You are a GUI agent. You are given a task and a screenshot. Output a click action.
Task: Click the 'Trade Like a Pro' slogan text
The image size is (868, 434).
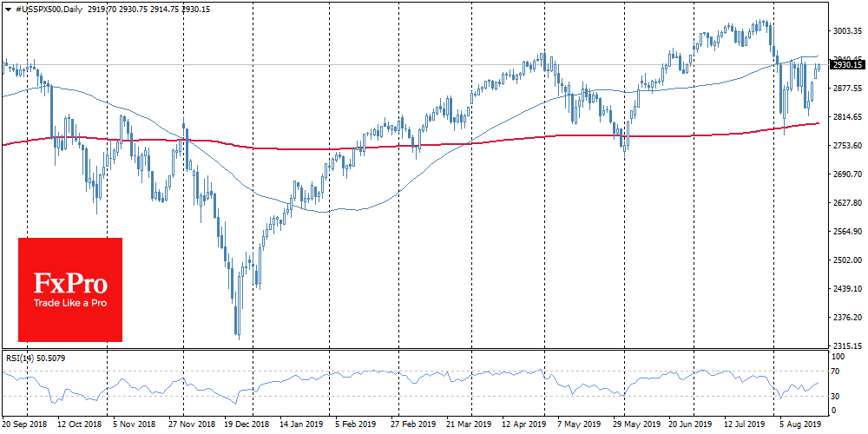click(x=70, y=304)
